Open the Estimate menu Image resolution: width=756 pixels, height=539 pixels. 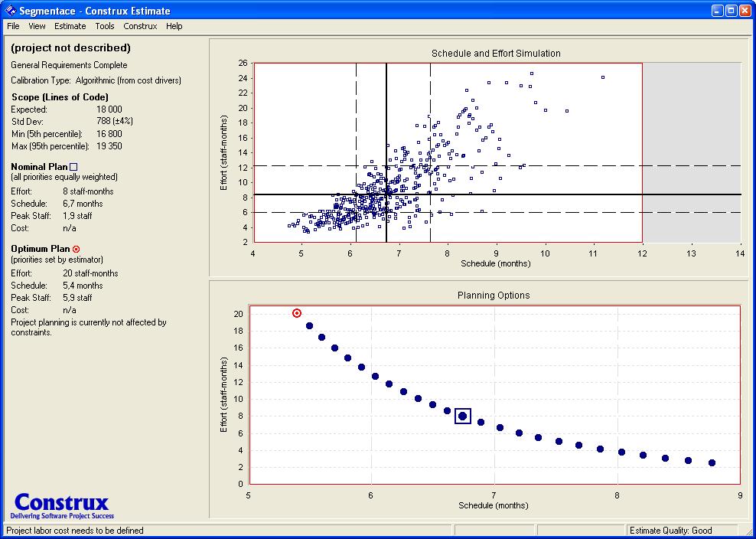[x=70, y=26]
